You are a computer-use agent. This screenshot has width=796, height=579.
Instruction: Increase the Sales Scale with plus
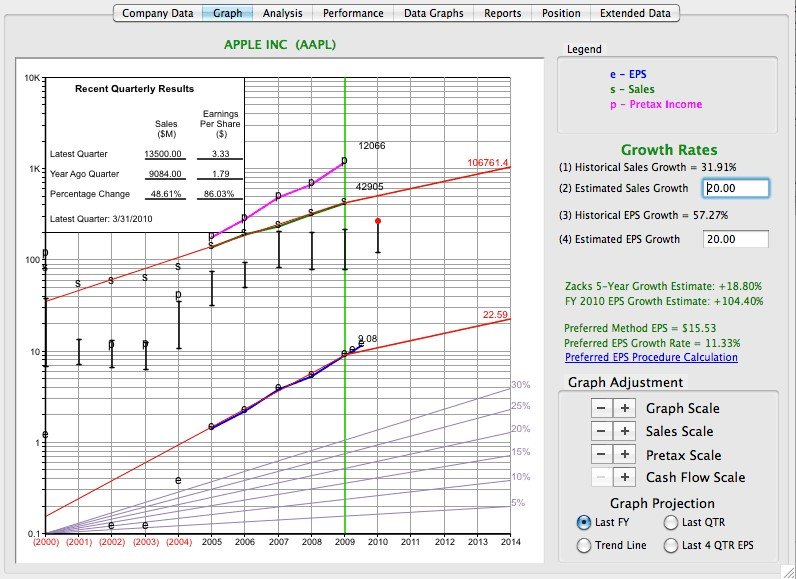coord(625,431)
